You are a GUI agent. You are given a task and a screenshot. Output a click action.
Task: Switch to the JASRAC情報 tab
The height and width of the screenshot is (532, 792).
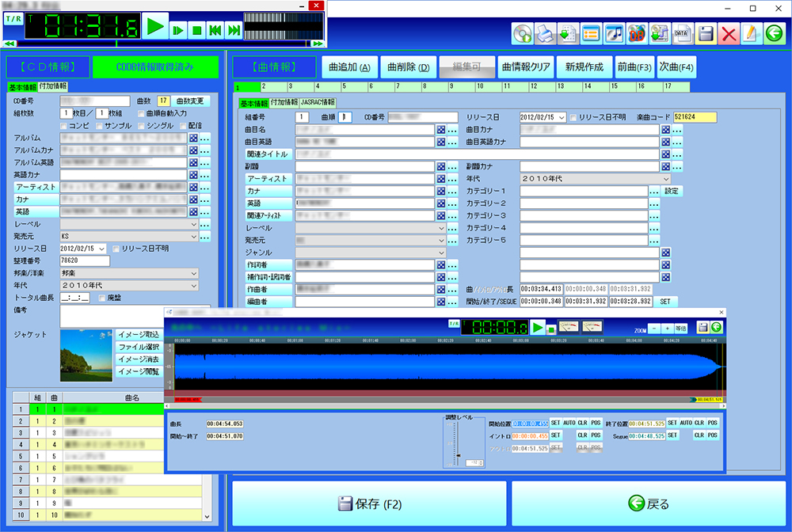317,103
